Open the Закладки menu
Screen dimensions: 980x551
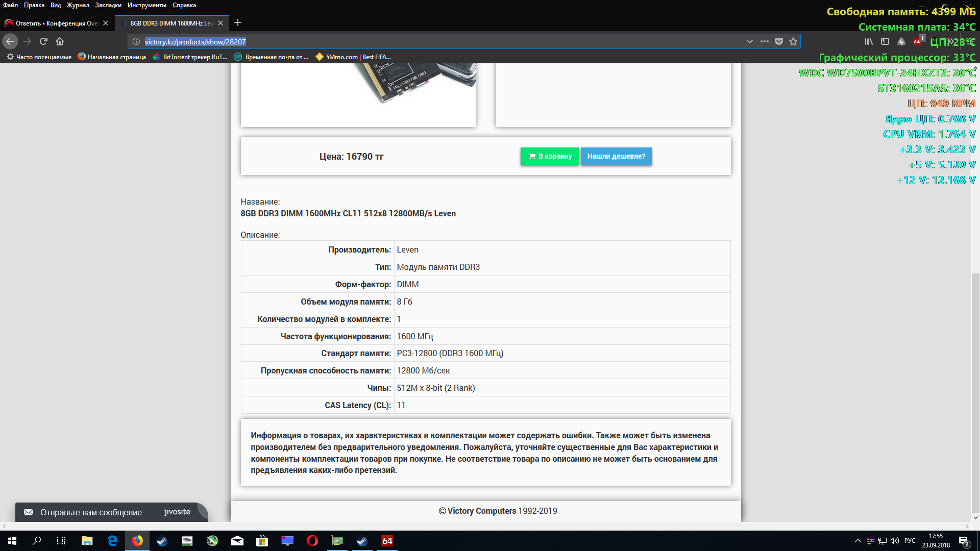108,5
